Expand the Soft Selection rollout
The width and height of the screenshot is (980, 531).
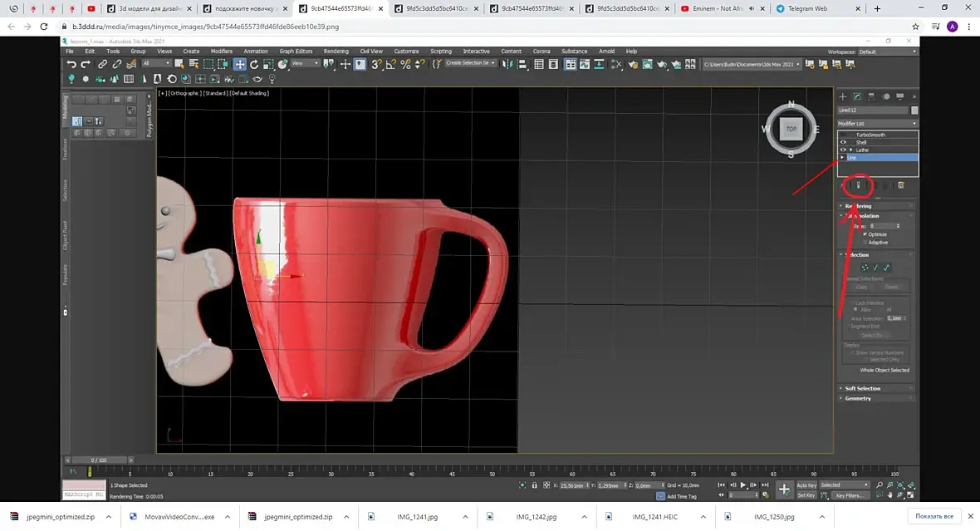click(x=862, y=388)
